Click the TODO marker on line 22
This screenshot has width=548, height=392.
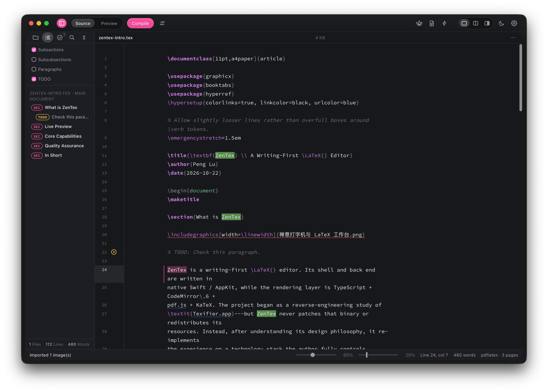tap(114, 252)
